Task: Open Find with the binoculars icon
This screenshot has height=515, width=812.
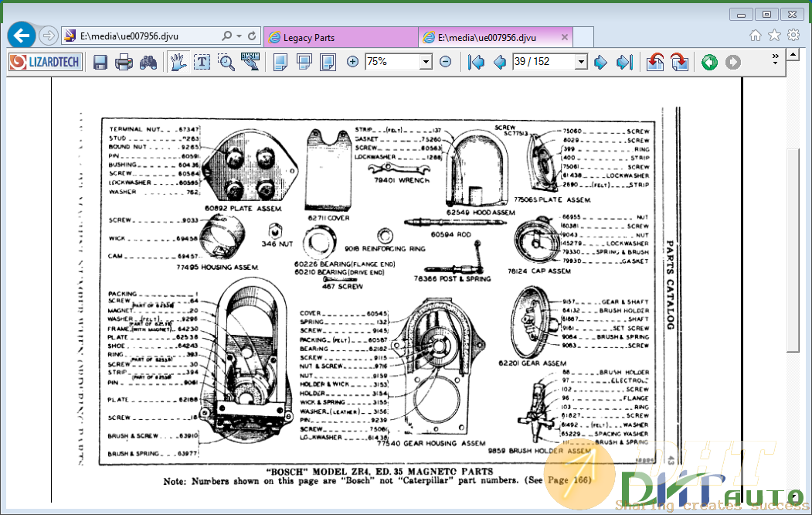Action: pos(148,62)
